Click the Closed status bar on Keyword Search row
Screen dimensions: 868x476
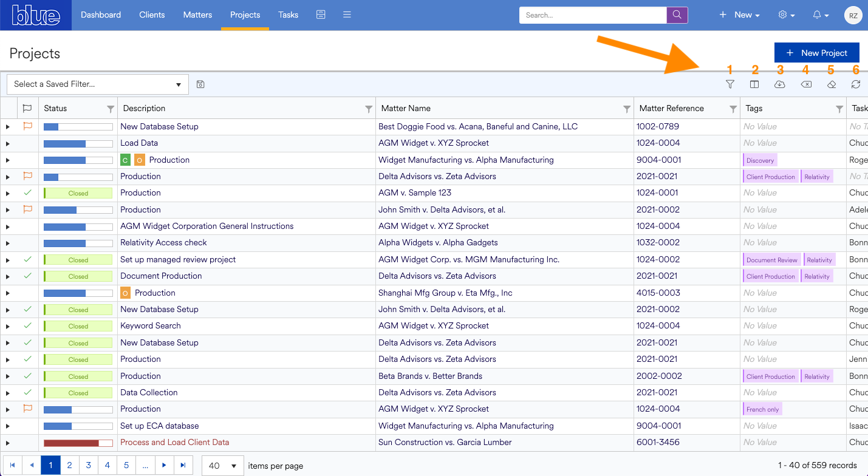78,326
